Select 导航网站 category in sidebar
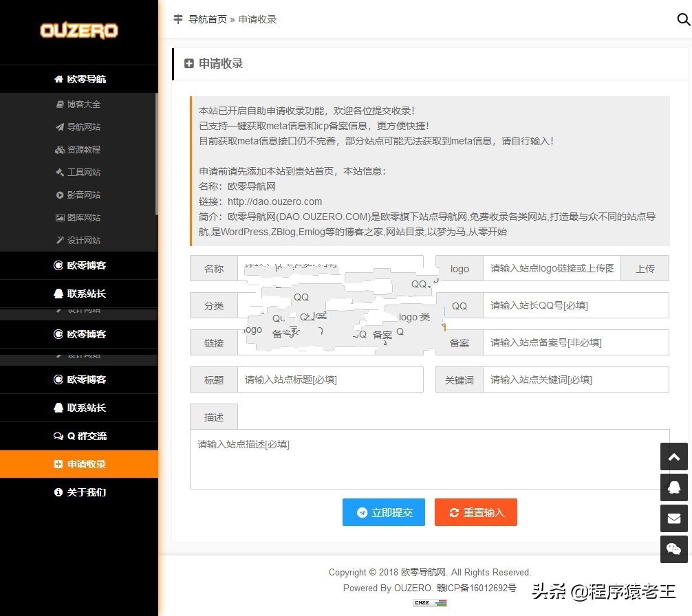The height and width of the screenshot is (616, 692). pos(79,127)
